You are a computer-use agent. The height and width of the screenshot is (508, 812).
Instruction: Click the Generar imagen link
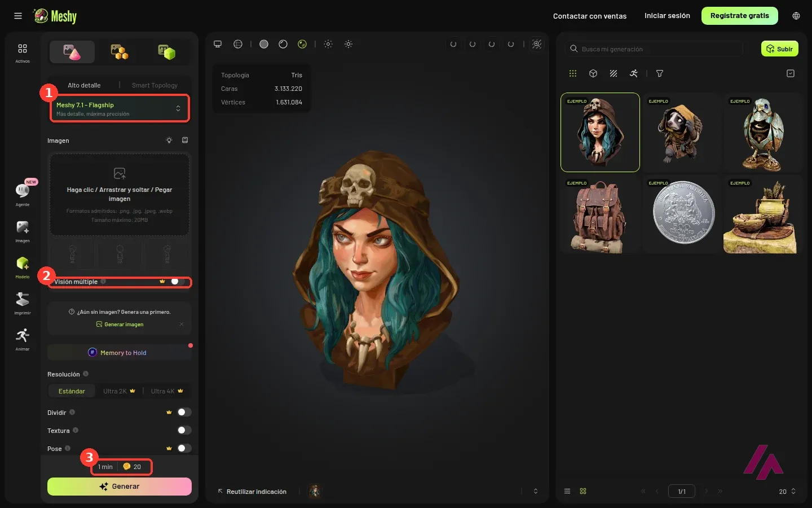pyautogui.click(x=120, y=325)
